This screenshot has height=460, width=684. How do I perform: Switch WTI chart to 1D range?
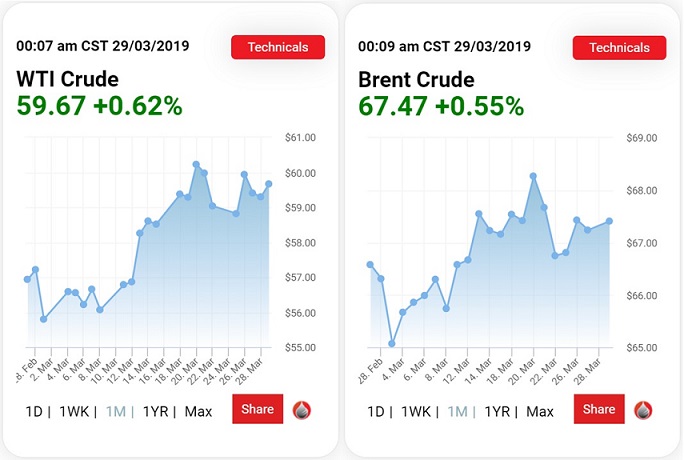click(35, 411)
